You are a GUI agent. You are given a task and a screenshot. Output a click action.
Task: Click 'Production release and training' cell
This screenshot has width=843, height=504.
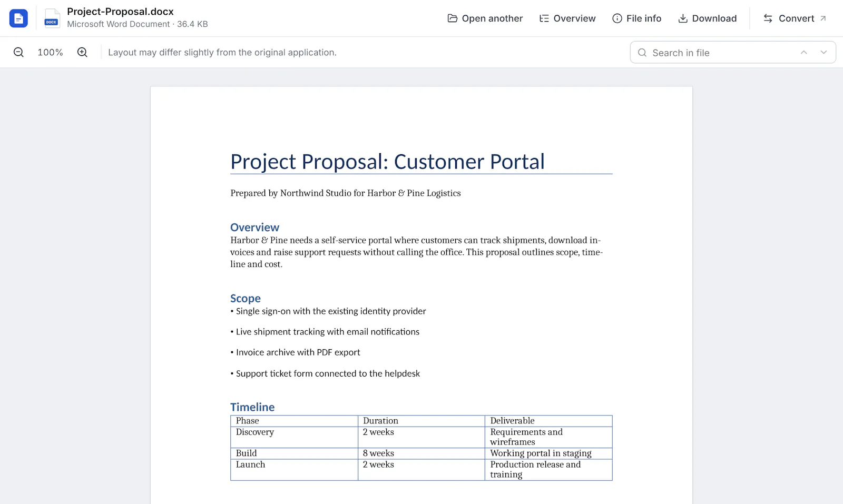(548, 470)
